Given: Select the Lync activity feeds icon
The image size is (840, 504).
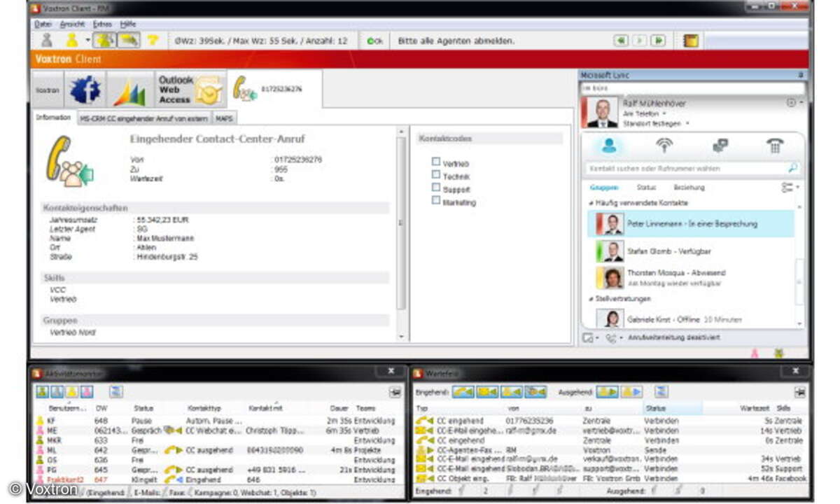Looking at the screenshot, I should (x=664, y=146).
